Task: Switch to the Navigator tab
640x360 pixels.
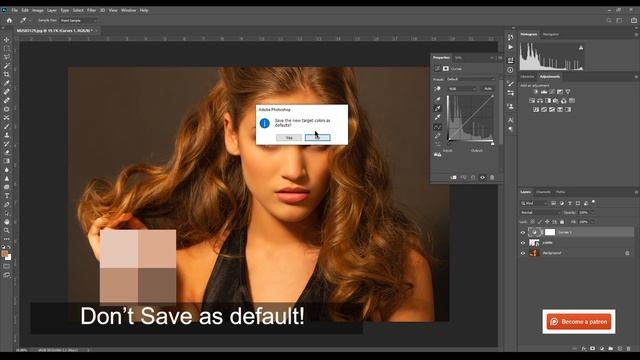Action: pyautogui.click(x=551, y=34)
